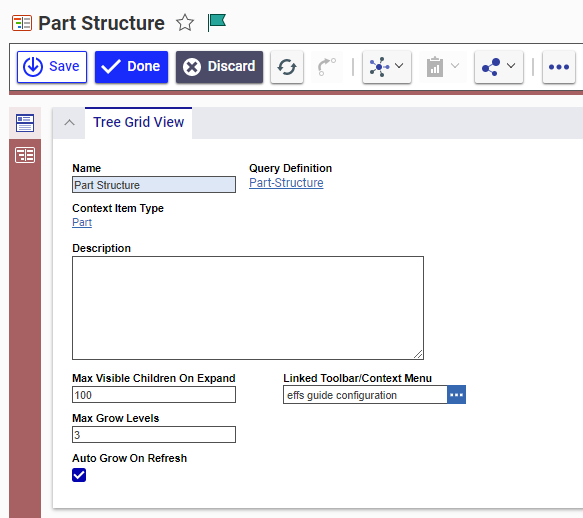Click the Max Visible Children On Expand field

pyautogui.click(x=154, y=395)
